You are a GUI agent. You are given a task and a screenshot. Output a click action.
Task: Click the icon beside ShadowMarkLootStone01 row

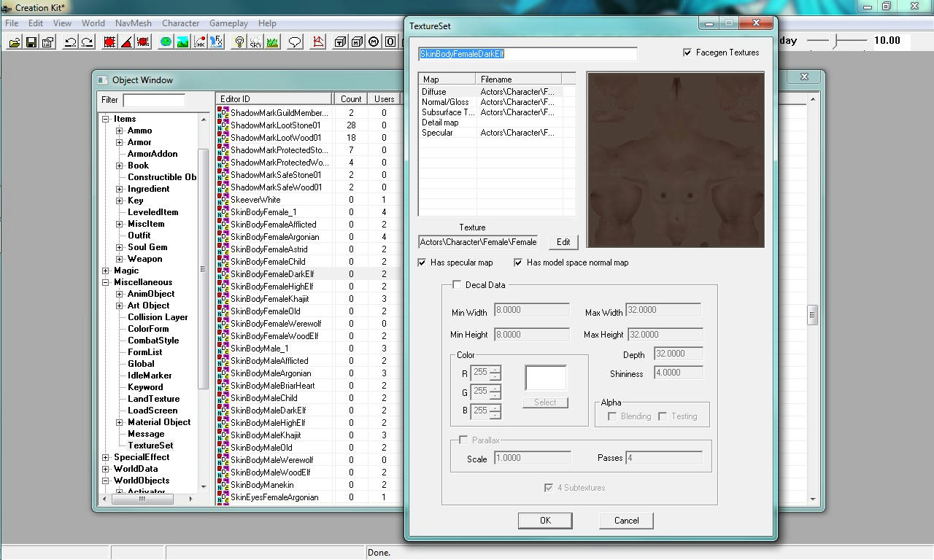pos(223,125)
